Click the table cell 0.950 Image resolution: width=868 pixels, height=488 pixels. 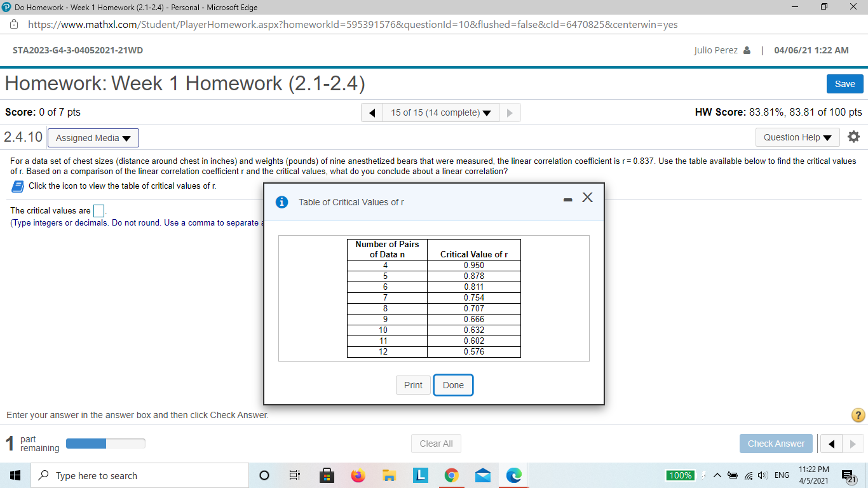474,265
